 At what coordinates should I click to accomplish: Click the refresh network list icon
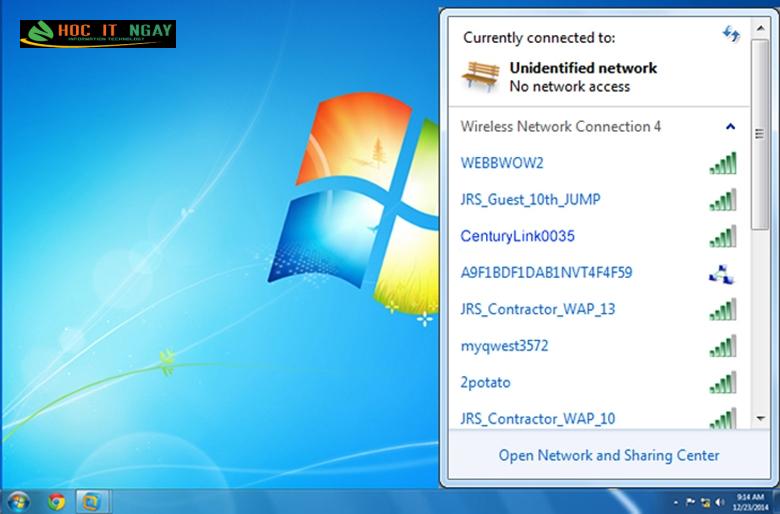(731, 34)
